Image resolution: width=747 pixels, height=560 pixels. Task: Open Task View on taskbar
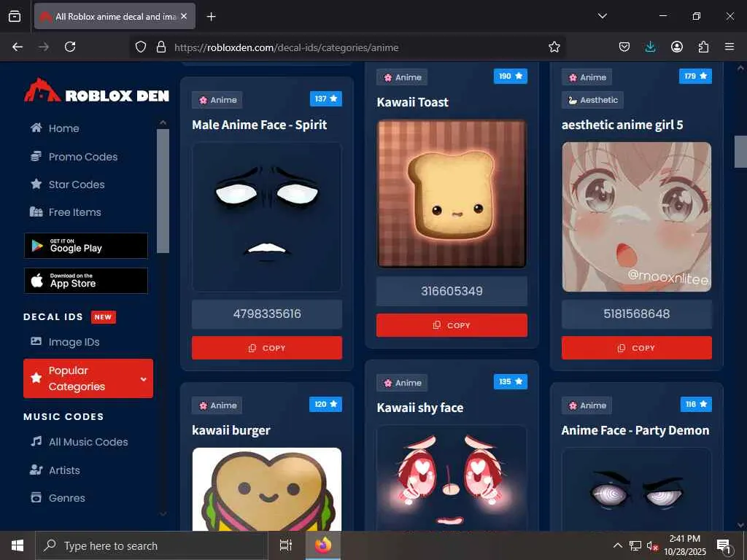click(x=286, y=545)
